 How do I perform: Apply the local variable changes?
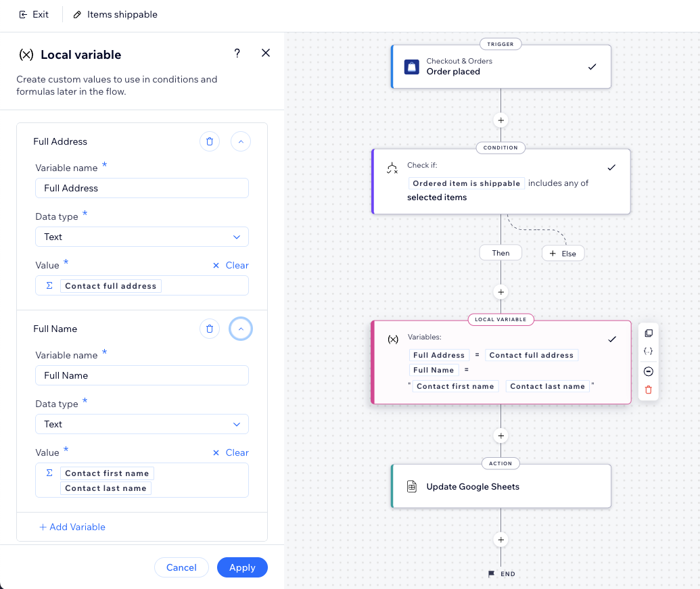click(x=242, y=567)
